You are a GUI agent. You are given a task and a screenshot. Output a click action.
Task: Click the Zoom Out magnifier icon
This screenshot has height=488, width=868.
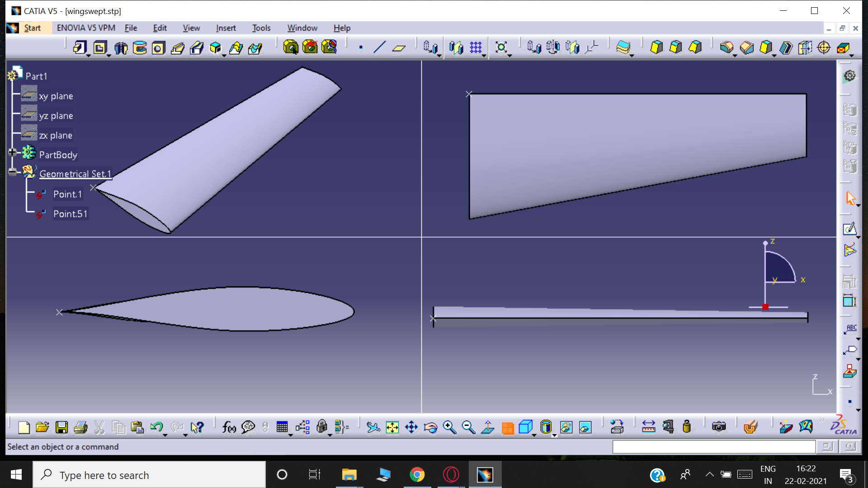pos(468,427)
